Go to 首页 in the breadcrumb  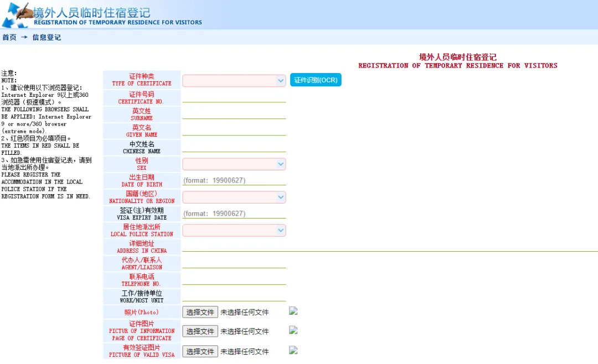(x=9, y=38)
